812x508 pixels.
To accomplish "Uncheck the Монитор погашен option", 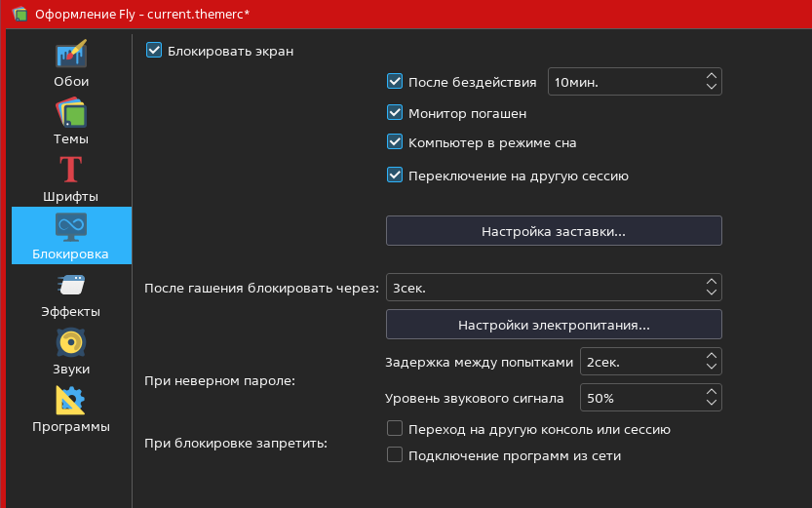I will [395, 113].
